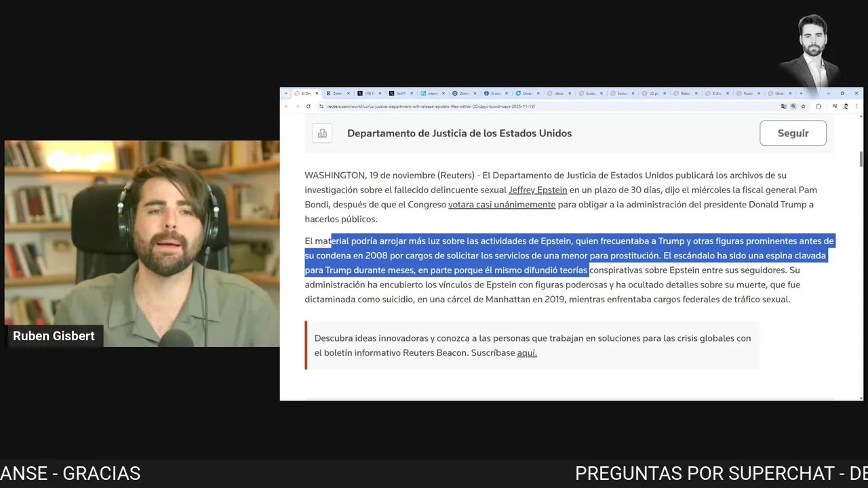Switch to the 'El esc' tab
Image resolution: width=868 pixels, height=488 pixels.
(x=496, y=94)
